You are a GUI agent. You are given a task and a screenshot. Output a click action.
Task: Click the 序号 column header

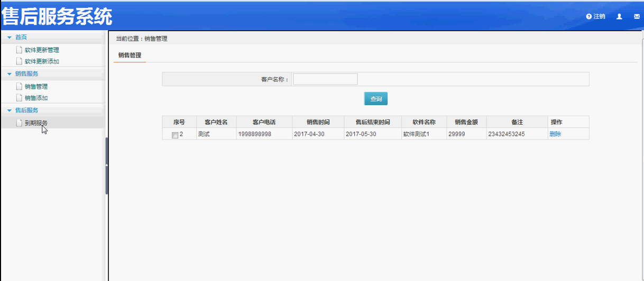[179, 122]
